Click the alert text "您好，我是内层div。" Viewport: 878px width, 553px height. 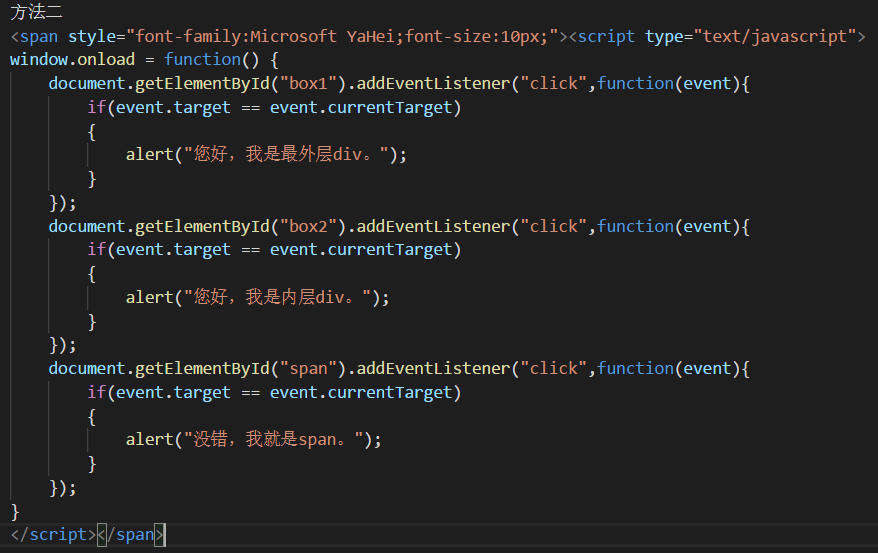[278, 297]
